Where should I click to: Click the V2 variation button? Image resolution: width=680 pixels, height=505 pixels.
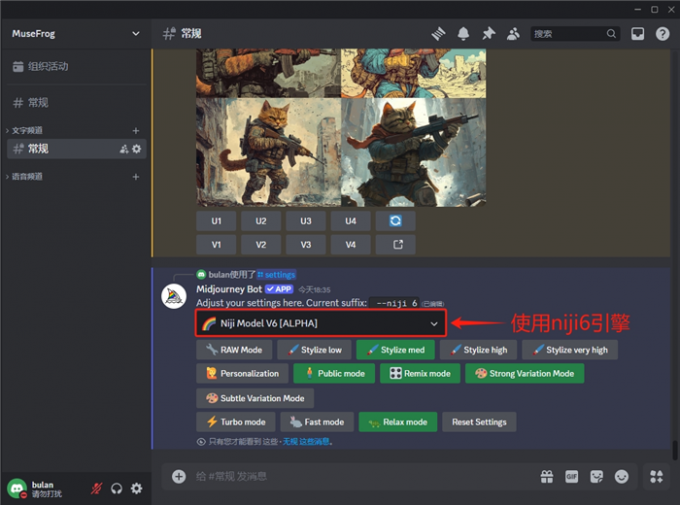point(261,245)
